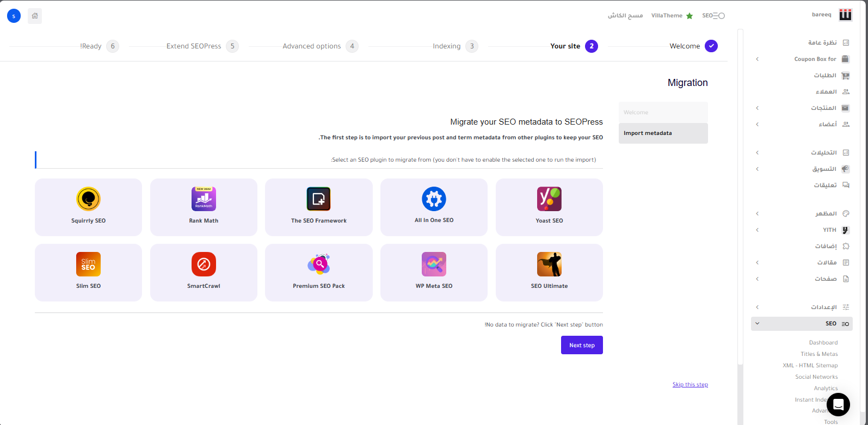This screenshot has height=425, width=868.
Task: Click the Skip this step link
Action: (690, 385)
